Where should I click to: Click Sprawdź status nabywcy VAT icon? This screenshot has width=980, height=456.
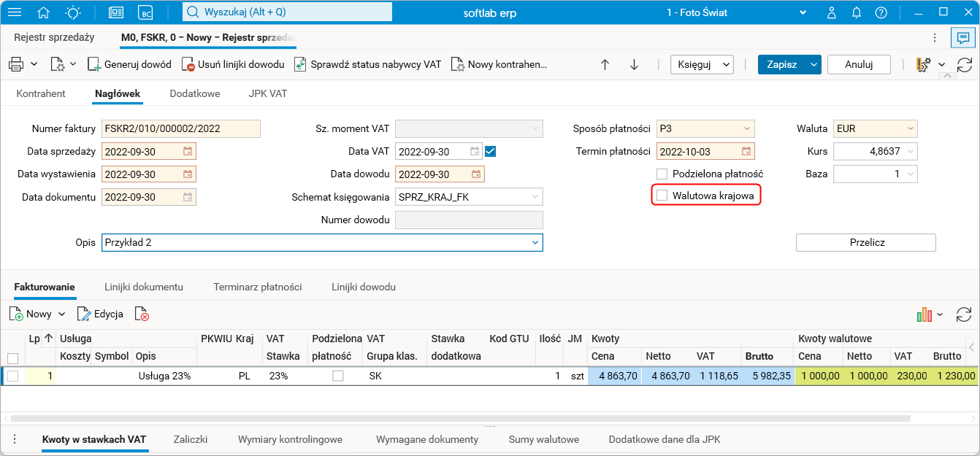pyautogui.click(x=300, y=64)
